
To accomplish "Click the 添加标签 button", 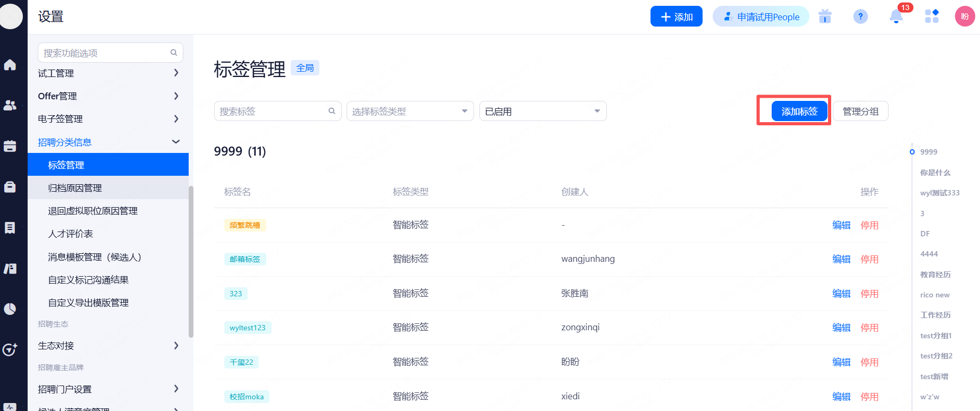I will (799, 112).
